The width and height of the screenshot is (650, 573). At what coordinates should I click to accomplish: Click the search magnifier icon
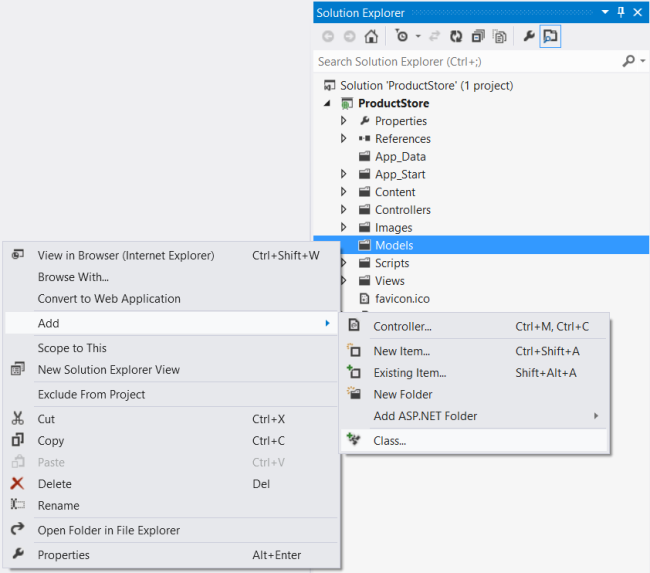pos(628,61)
